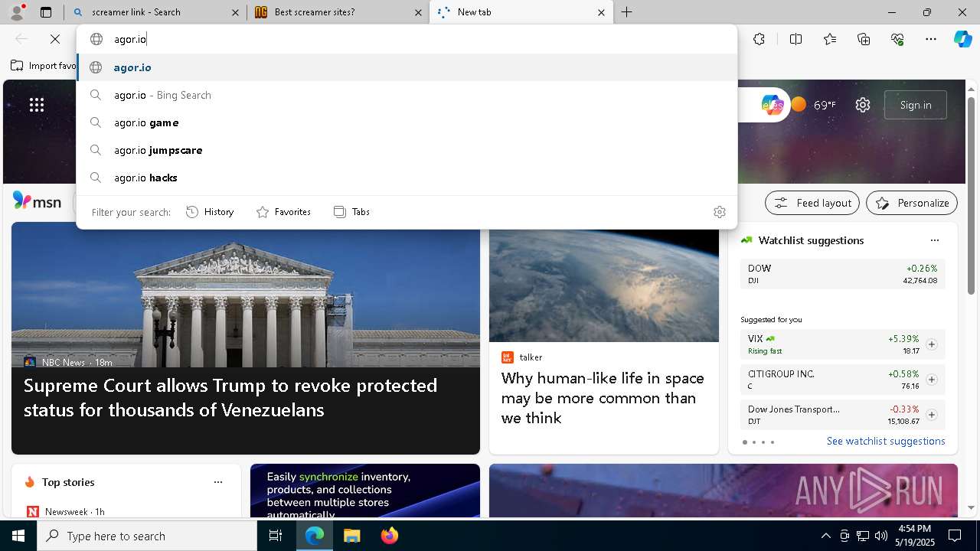980x551 pixels.
Task: Open the MSN app launcher grid
Action: 37,105
